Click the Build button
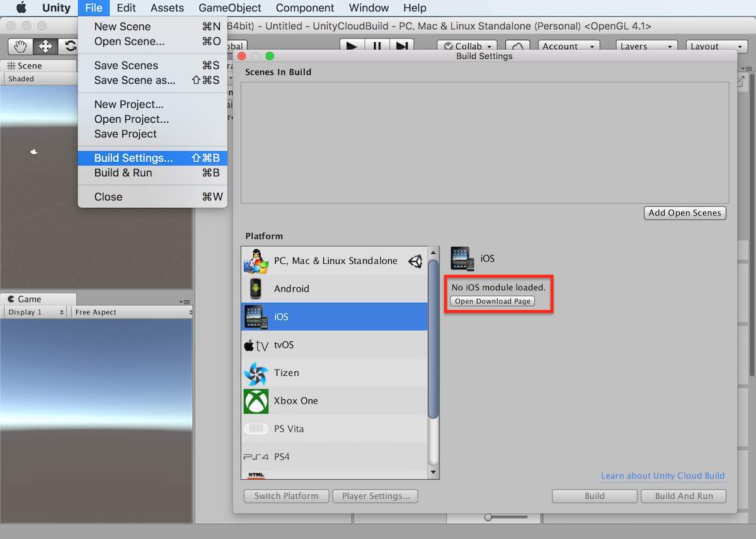 (x=595, y=496)
